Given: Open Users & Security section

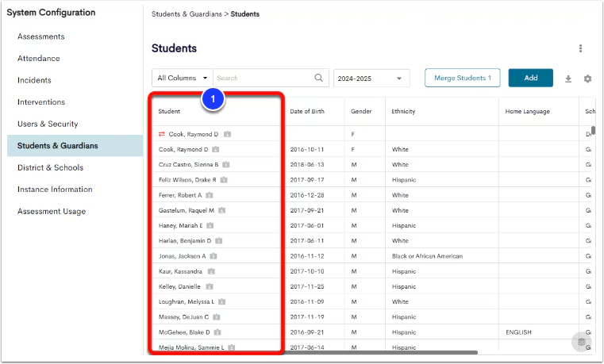Looking at the screenshot, I should click(x=48, y=124).
